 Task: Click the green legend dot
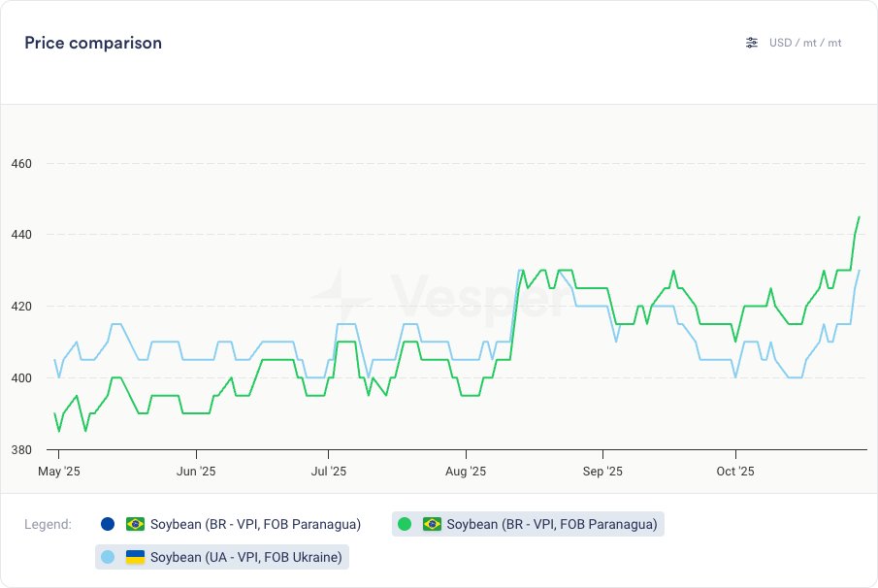click(405, 524)
